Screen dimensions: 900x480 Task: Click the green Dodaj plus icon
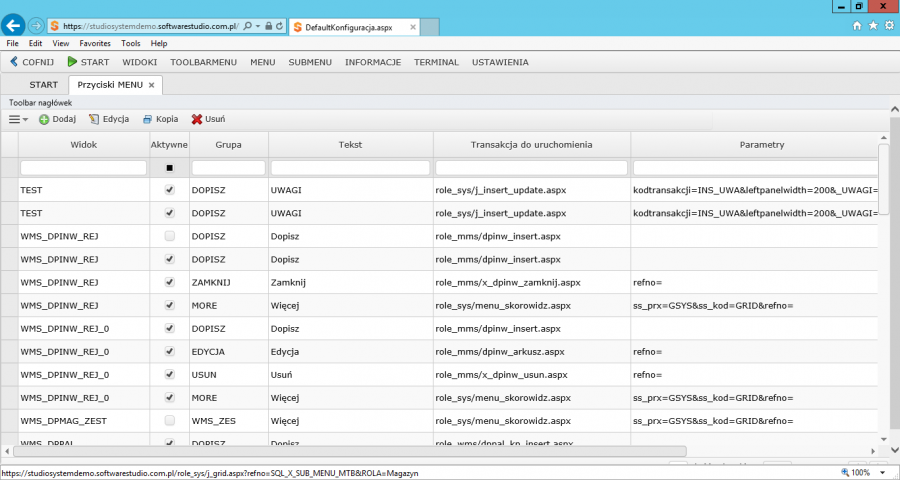click(44, 119)
